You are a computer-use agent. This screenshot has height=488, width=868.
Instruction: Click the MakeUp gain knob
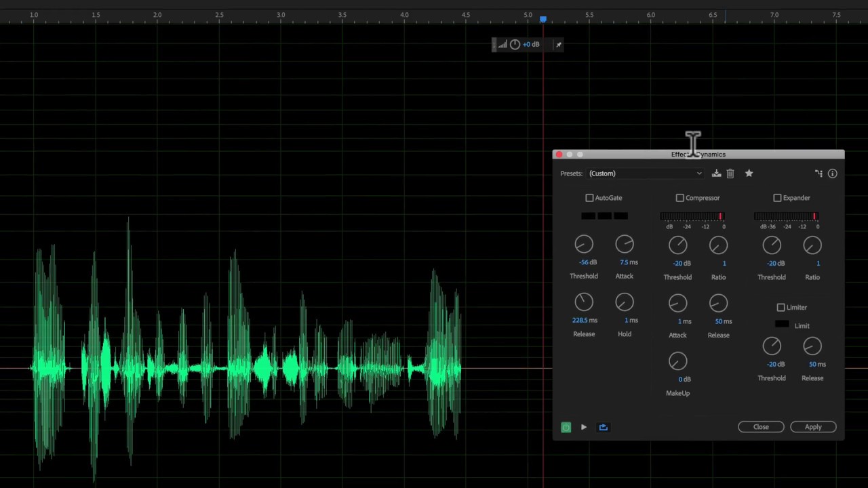[x=677, y=361]
